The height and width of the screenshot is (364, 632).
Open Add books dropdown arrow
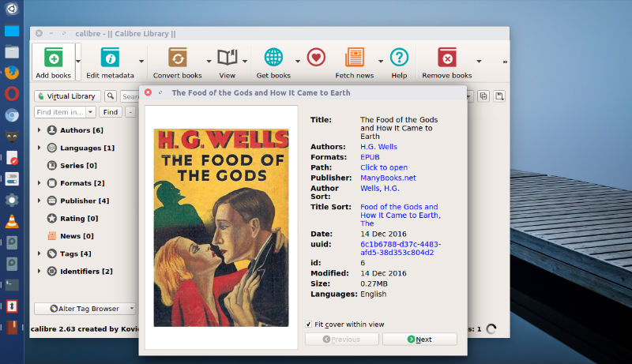[x=78, y=62]
